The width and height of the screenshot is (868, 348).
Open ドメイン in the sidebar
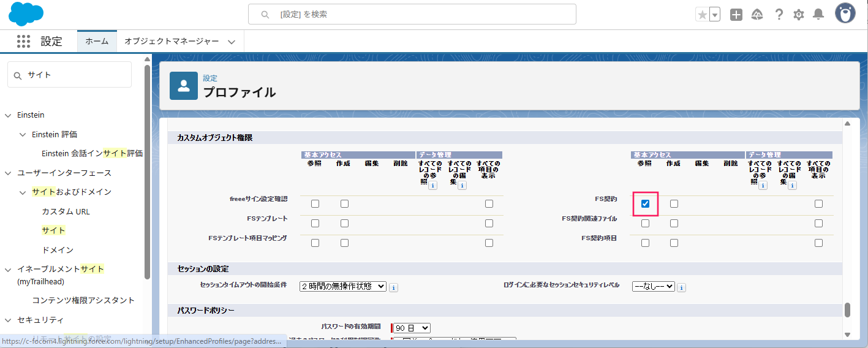point(58,250)
